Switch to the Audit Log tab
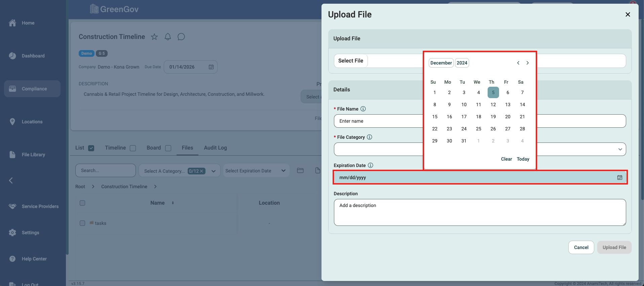 pos(215,148)
